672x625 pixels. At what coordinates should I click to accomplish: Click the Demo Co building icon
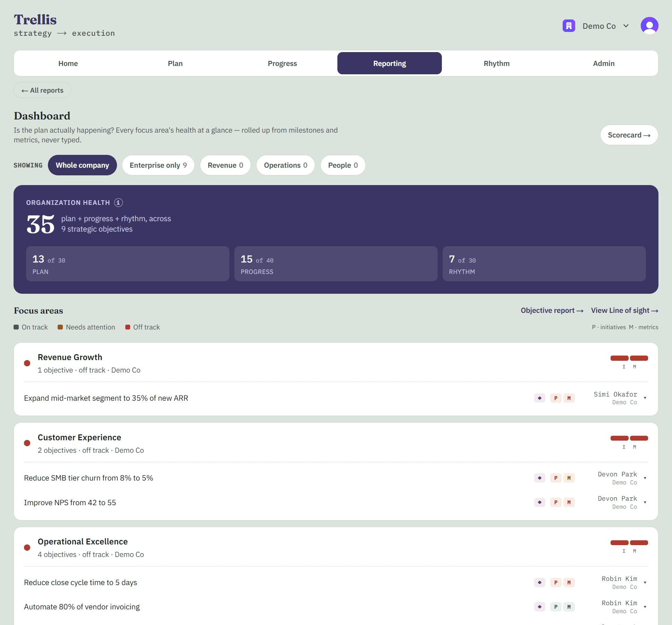[569, 26]
